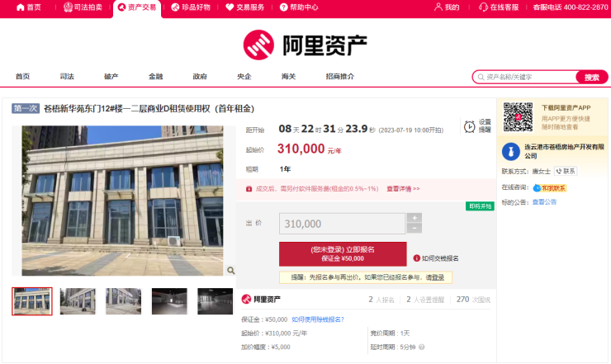Image resolution: width=611 pixels, height=364 pixels.
Task: Click 和我联系 online chat button
Action: point(549,188)
